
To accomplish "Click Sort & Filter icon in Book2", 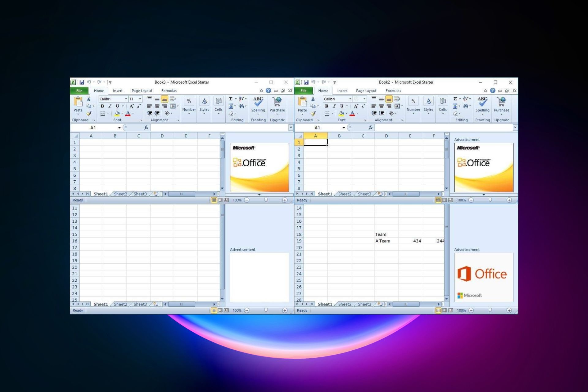I will (466, 99).
